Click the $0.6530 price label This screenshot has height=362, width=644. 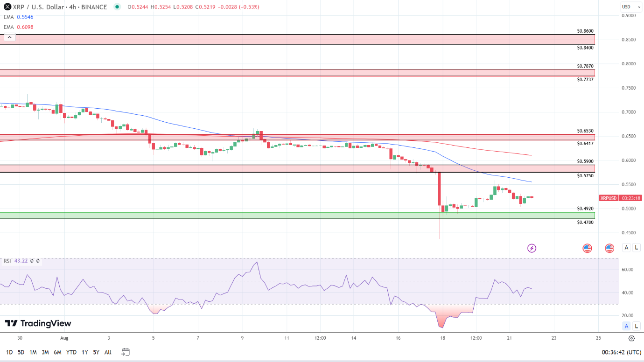pos(585,131)
